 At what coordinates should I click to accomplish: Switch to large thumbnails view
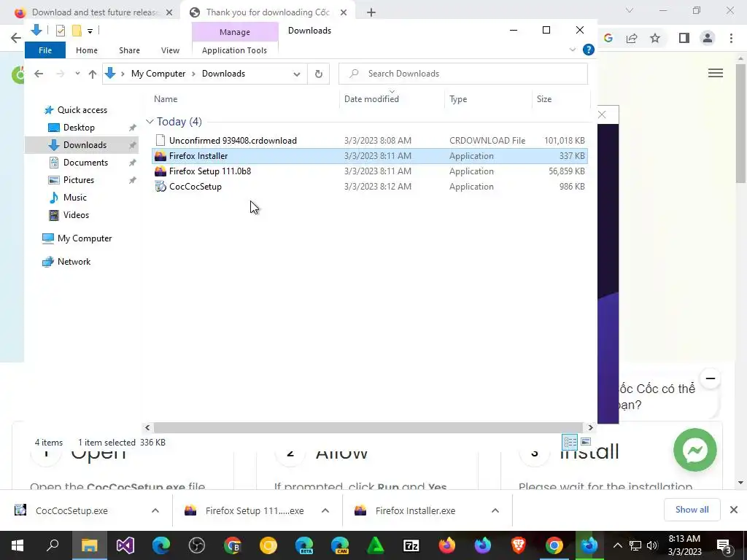click(x=586, y=441)
